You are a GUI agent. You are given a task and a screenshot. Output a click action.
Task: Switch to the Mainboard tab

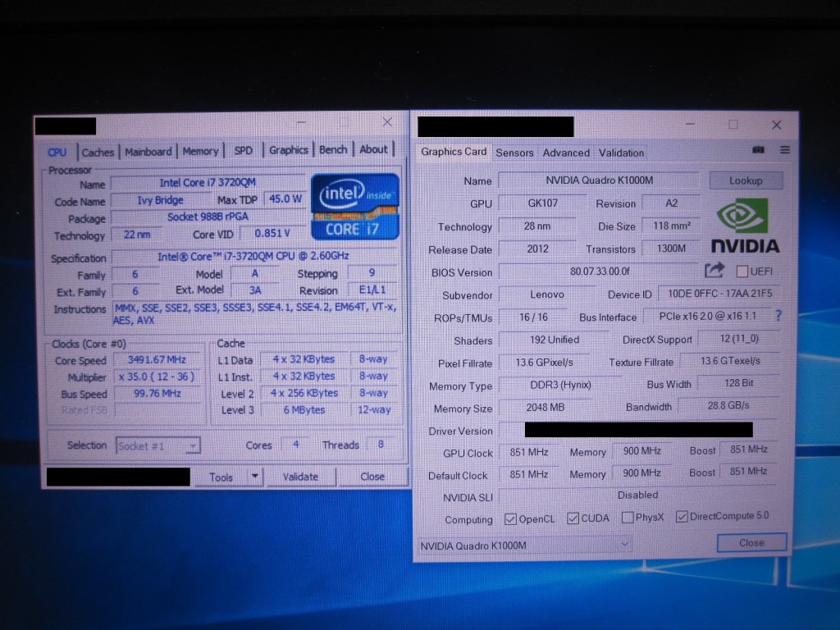148,152
